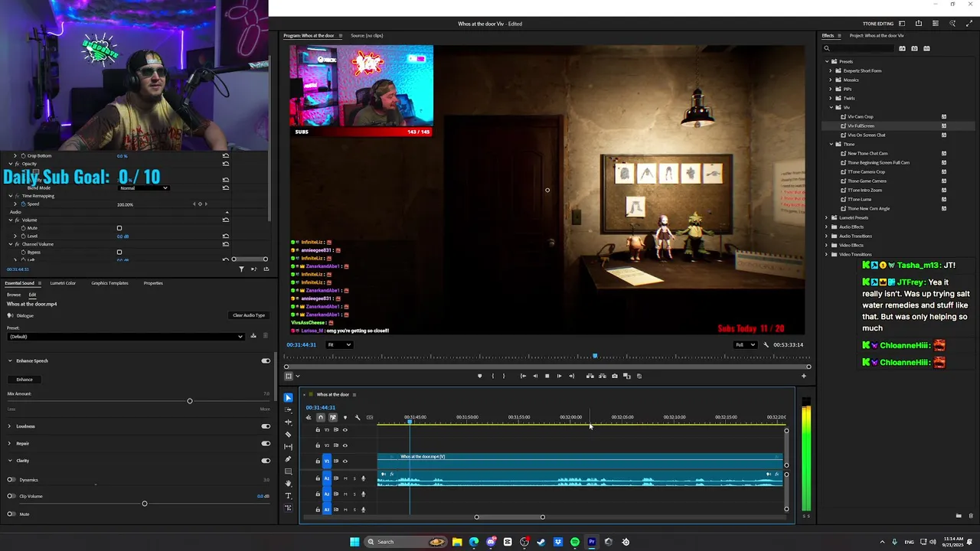Click Export Frame camera icon
980x551 pixels.
(x=614, y=376)
